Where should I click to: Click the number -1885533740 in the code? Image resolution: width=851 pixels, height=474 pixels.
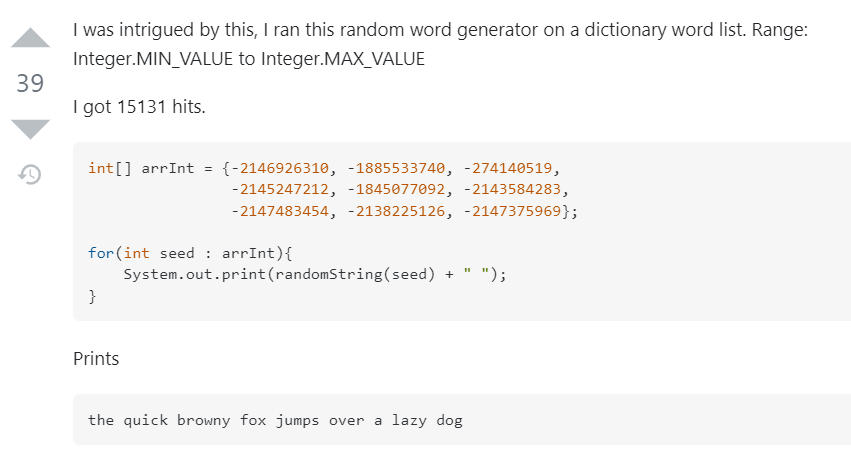pos(396,168)
